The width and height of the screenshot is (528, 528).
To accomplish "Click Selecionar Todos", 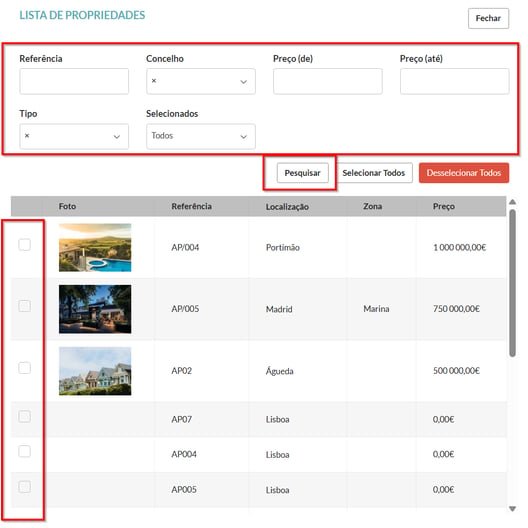I will pyautogui.click(x=374, y=173).
